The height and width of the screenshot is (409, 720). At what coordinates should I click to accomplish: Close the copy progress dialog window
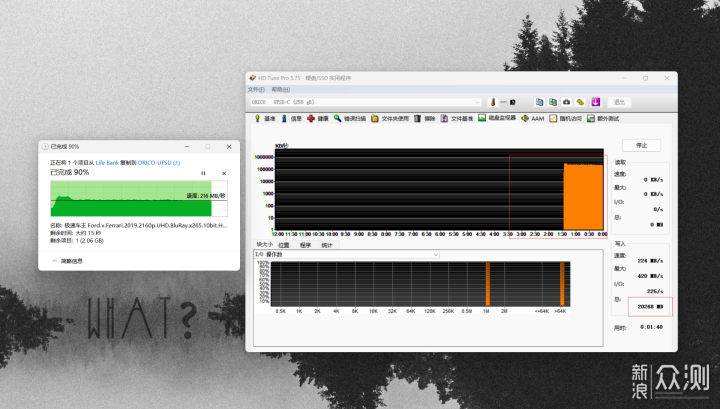[229, 146]
